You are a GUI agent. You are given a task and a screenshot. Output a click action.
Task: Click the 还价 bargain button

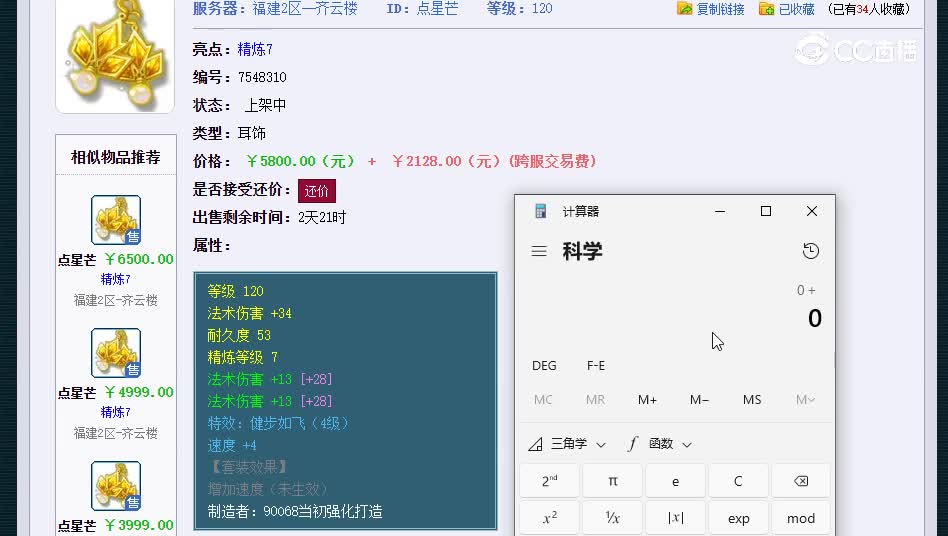click(x=316, y=191)
